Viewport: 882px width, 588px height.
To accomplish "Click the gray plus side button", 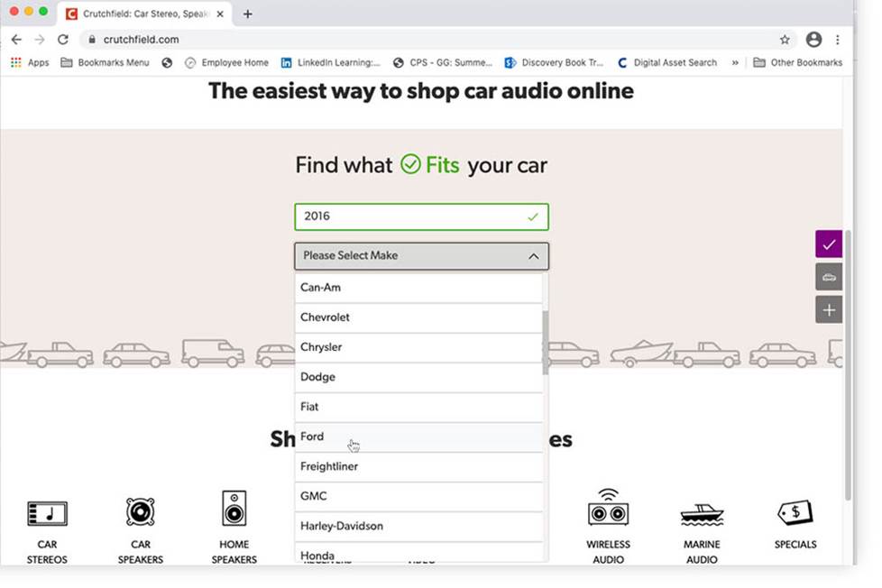I will point(829,309).
